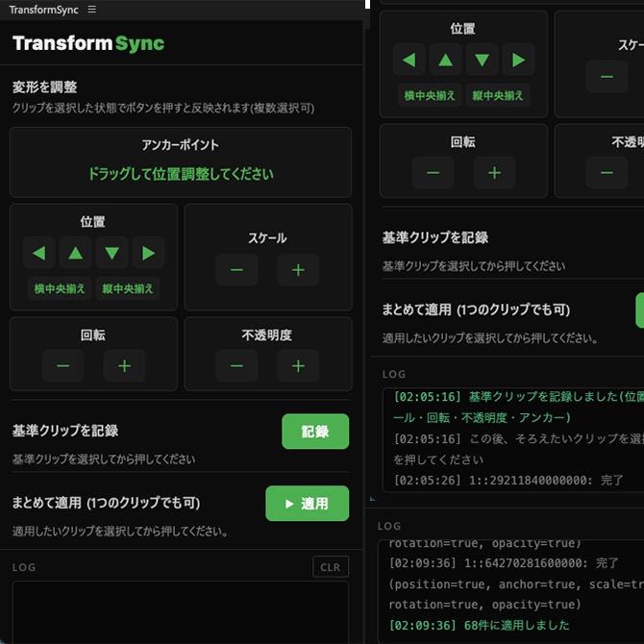Viewport: 644px width, 644px height.
Task: Increase スケール with the plus button, full panel
Action: click(298, 270)
